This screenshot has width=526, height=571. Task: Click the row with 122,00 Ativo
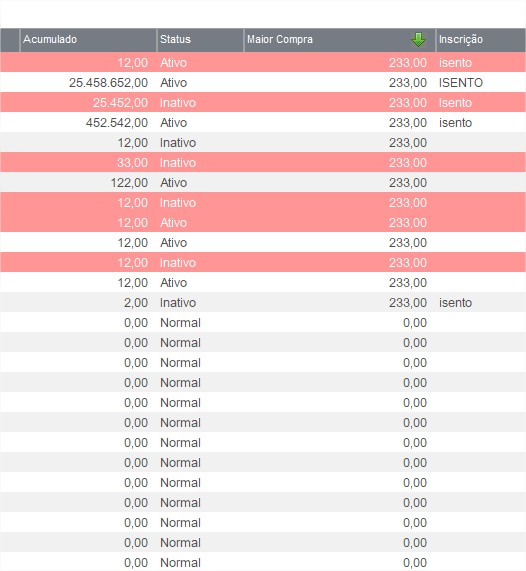(x=263, y=182)
